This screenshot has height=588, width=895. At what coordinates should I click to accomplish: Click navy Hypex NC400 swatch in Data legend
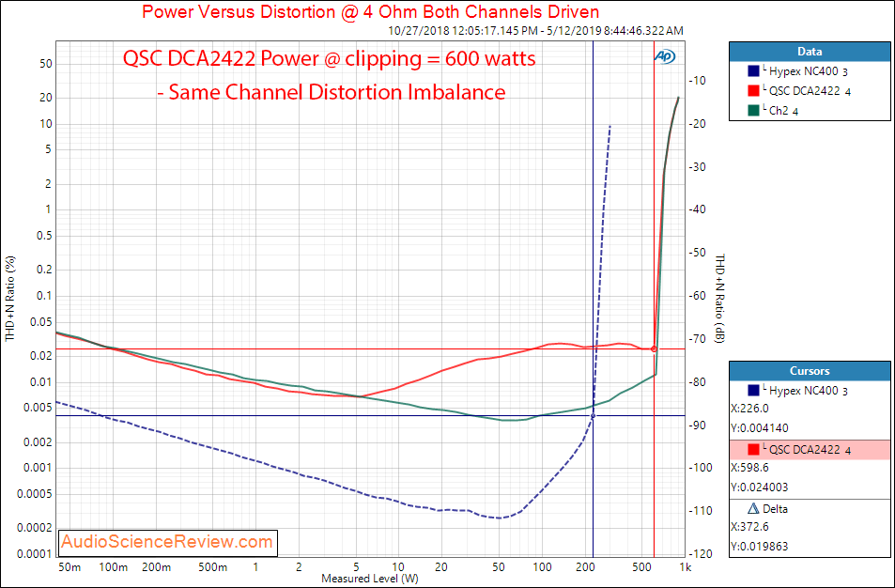coord(753,71)
